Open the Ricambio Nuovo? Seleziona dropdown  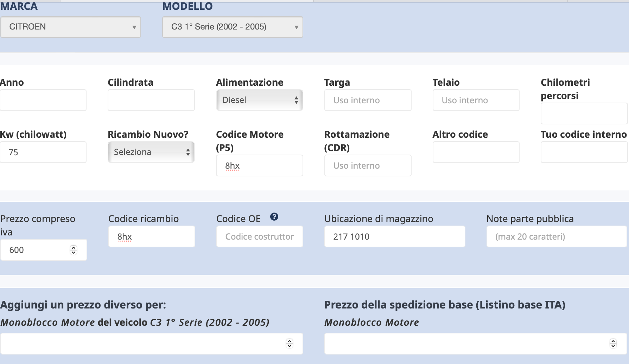coord(151,152)
